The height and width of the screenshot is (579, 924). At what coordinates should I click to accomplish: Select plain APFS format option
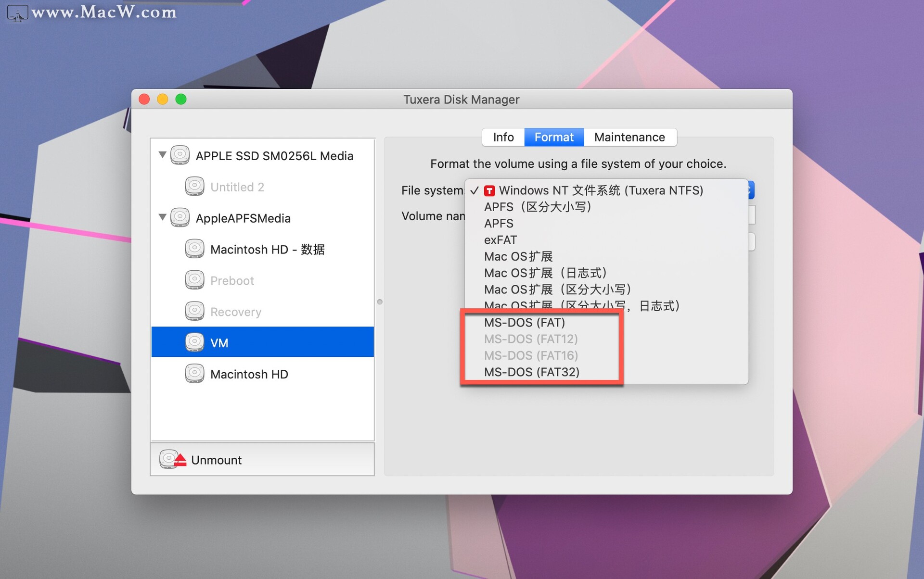pos(499,224)
